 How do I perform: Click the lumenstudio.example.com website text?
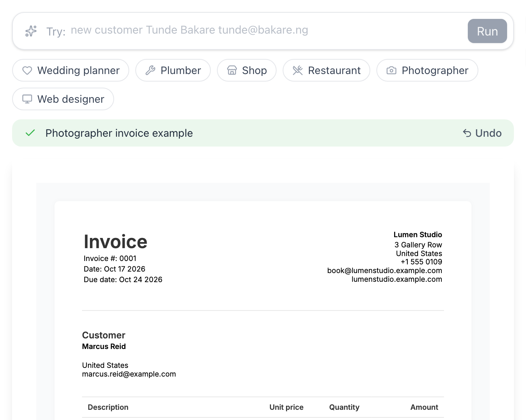point(397,279)
